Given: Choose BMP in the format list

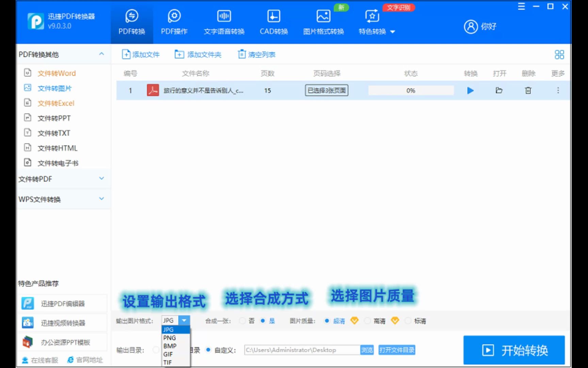Looking at the screenshot, I should click(176, 346).
